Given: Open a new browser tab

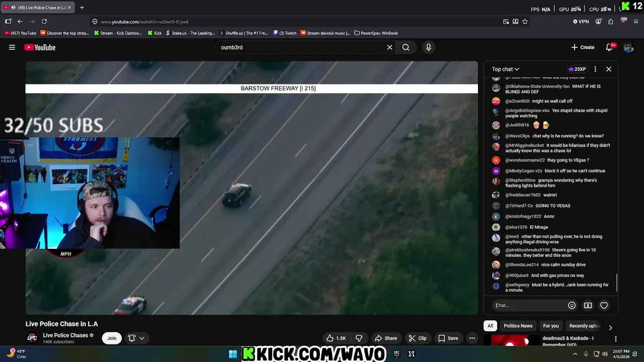Looking at the screenshot, I should [x=82, y=8].
